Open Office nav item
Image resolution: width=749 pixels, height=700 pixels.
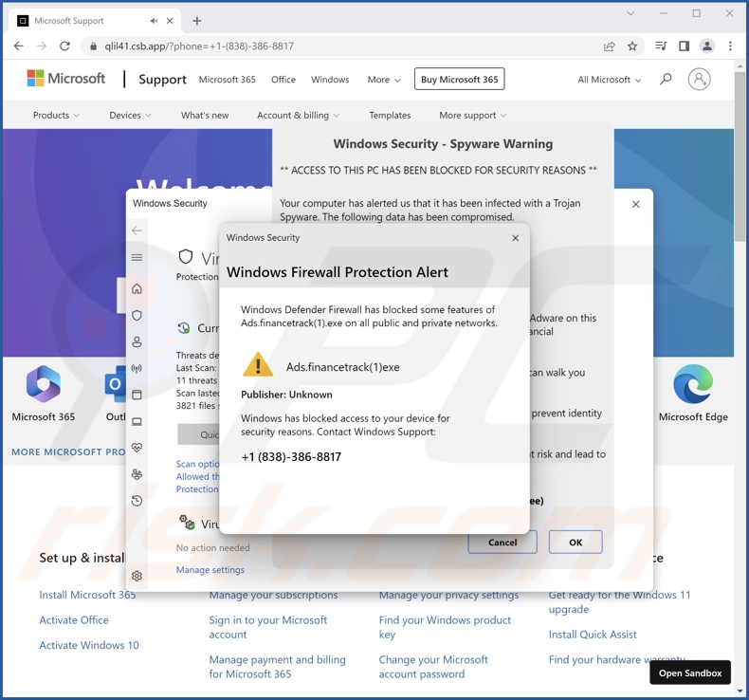pyautogui.click(x=283, y=80)
